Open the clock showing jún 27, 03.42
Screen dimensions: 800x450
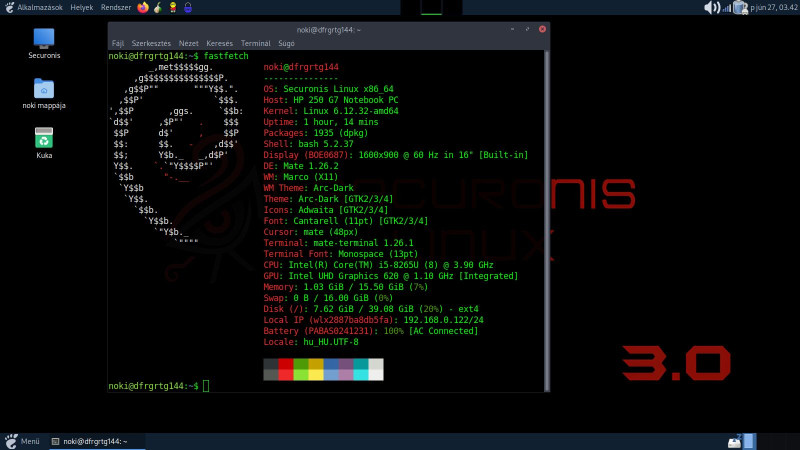point(773,8)
